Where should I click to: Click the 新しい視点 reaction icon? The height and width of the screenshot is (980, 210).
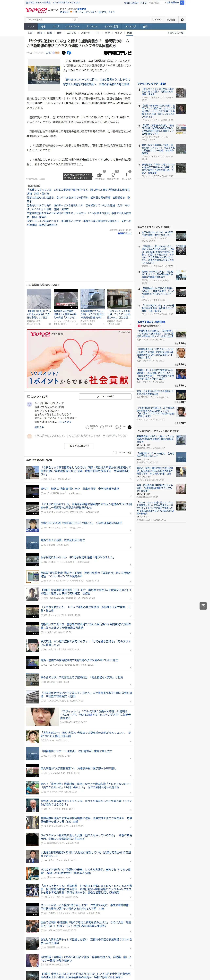tap(127, 176)
